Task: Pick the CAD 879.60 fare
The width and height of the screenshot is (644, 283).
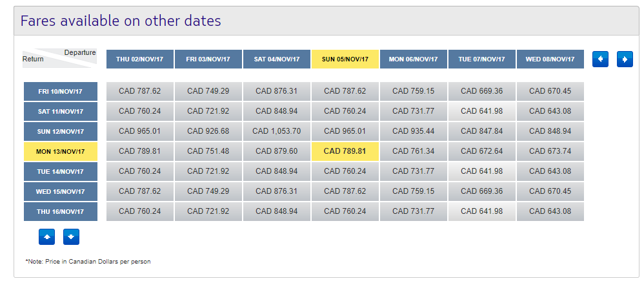Action: [277, 151]
